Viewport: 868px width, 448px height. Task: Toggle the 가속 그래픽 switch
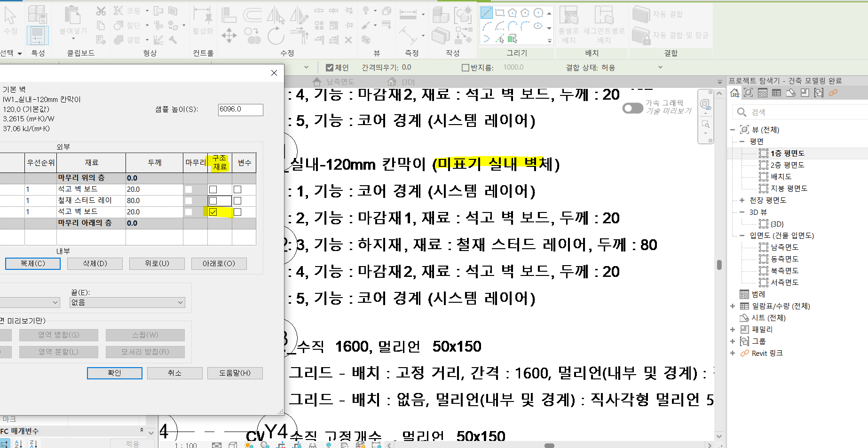632,109
